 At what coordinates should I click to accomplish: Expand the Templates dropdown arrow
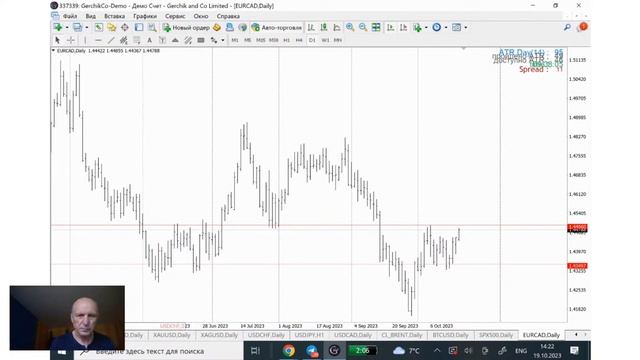click(x=466, y=27)
